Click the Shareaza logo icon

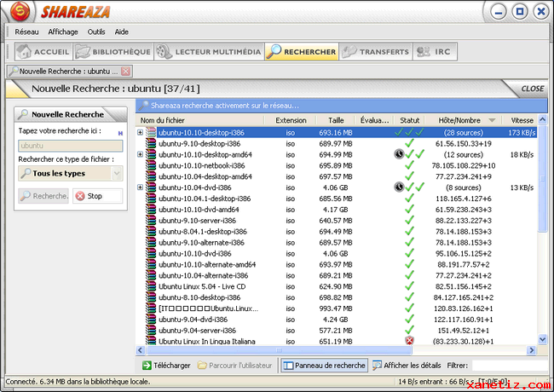[x=20, y=12]
